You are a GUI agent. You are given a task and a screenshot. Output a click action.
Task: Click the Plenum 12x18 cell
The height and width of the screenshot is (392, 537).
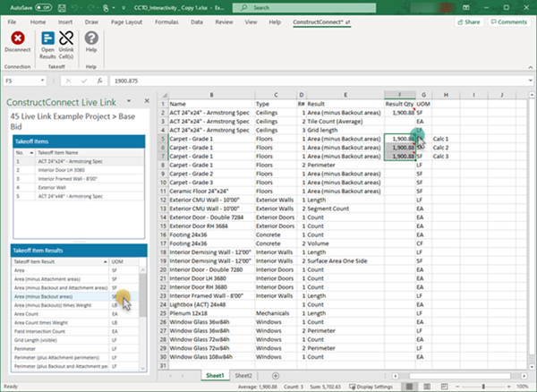click(211, 313)
